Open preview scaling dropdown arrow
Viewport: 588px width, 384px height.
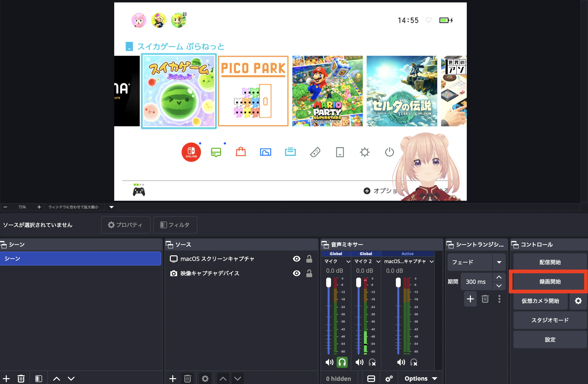[112, 207]
